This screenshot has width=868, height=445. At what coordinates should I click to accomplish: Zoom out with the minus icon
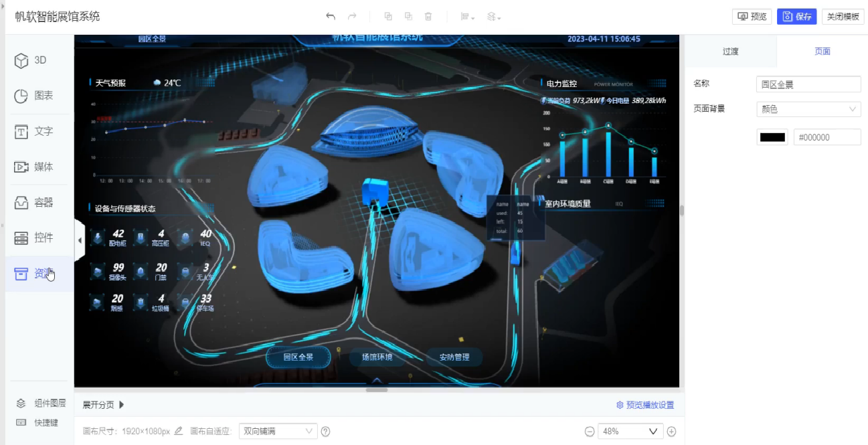[x=590, y=432]
